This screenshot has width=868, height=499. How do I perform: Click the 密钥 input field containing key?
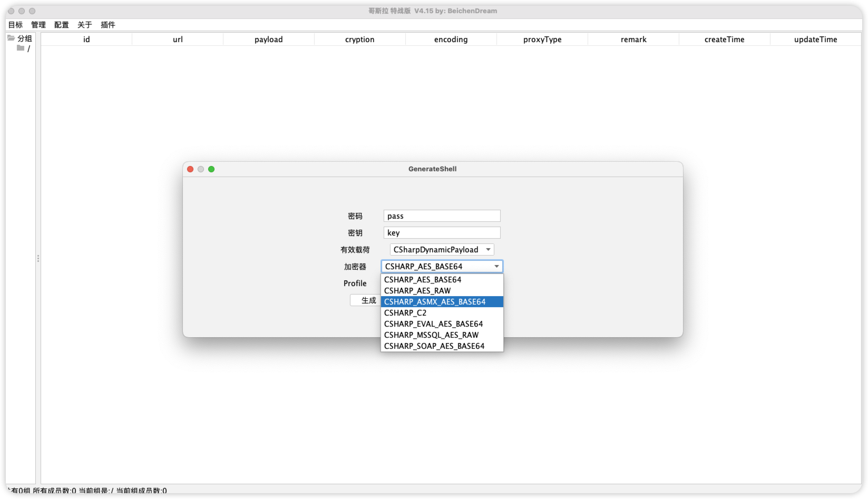(442, 233)
